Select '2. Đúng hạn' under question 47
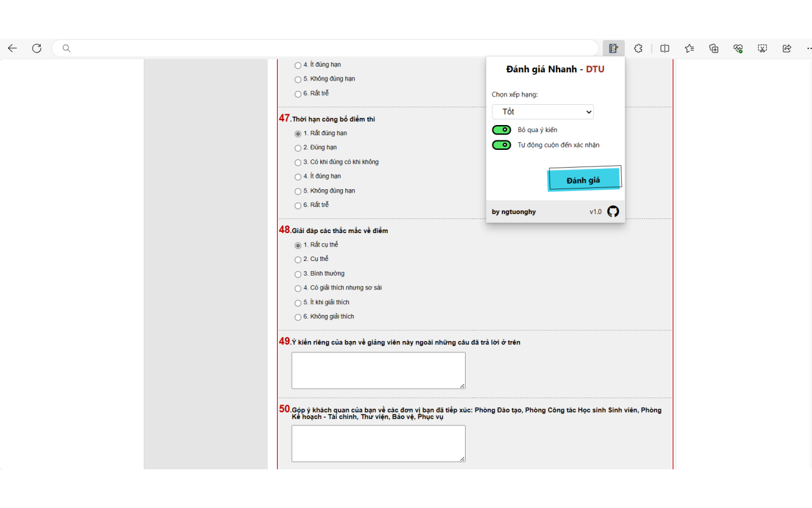Image resolution: width=812 pixels, height=508 pixels. (x=298, y=148)
